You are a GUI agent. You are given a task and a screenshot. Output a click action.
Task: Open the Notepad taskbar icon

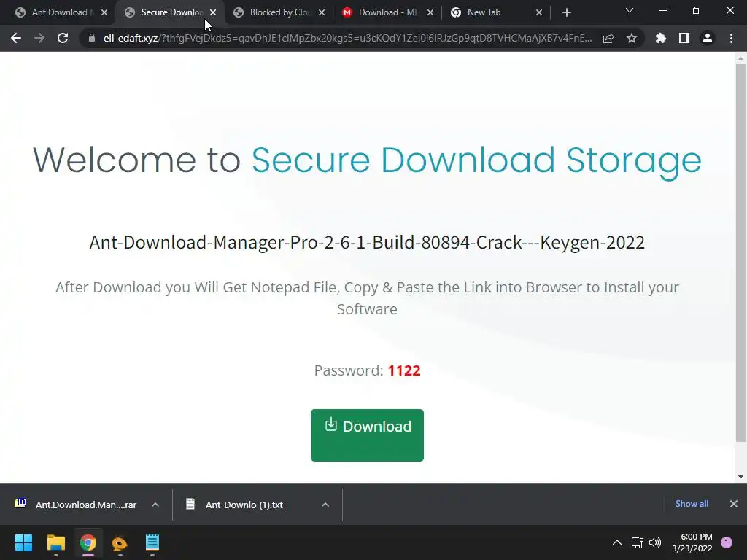[x=152, y=542]
